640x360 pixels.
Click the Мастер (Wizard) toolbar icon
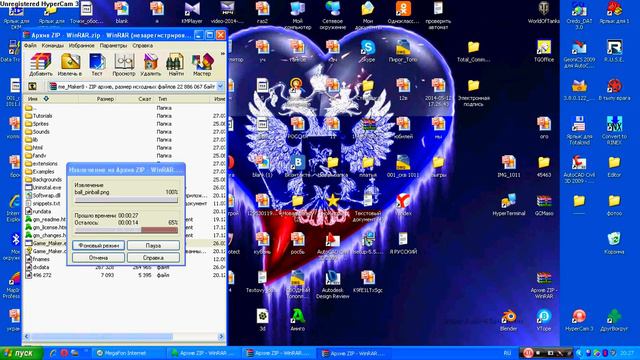coord(202,64)
